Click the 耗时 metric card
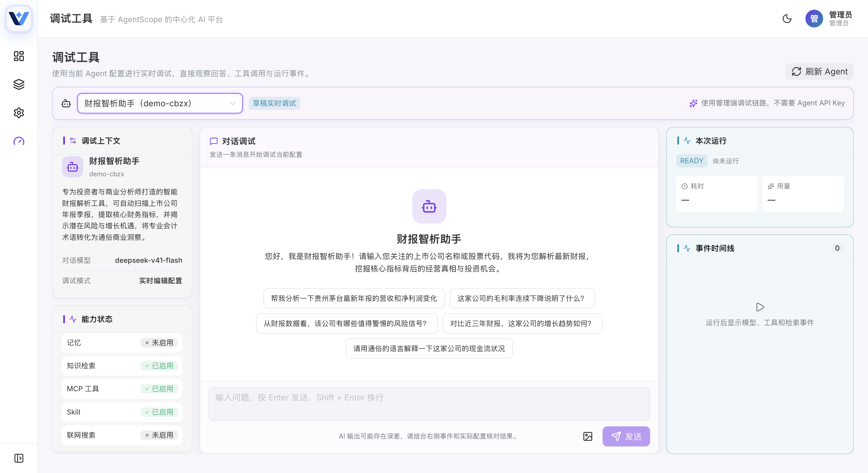 tap(716, 193)
